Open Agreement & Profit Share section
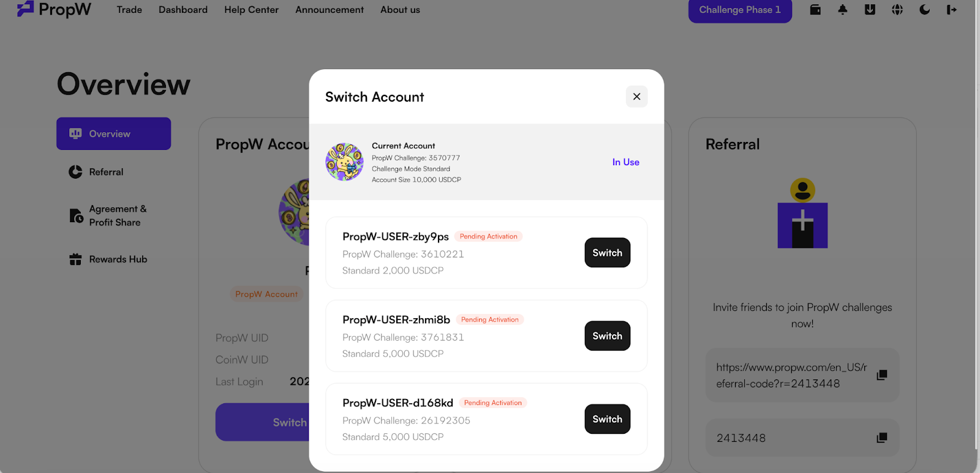This screenshot has width=980, height=473. (108, 215)
